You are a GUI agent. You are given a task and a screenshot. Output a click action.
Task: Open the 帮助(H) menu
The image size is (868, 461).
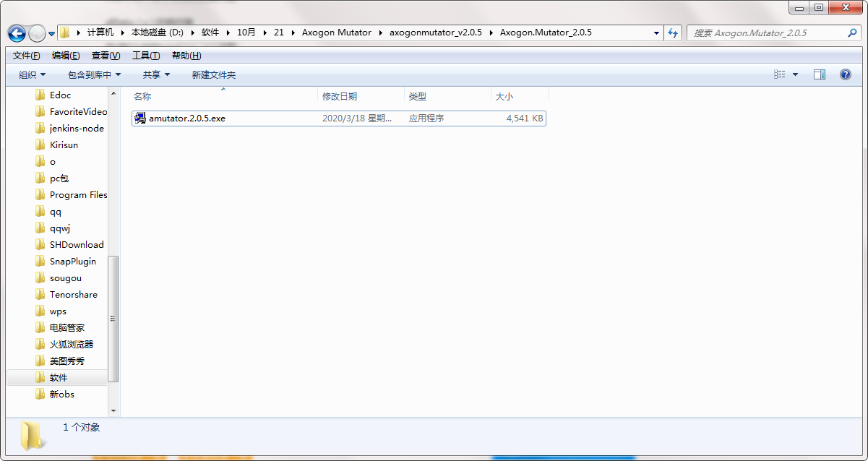[186, 56]
